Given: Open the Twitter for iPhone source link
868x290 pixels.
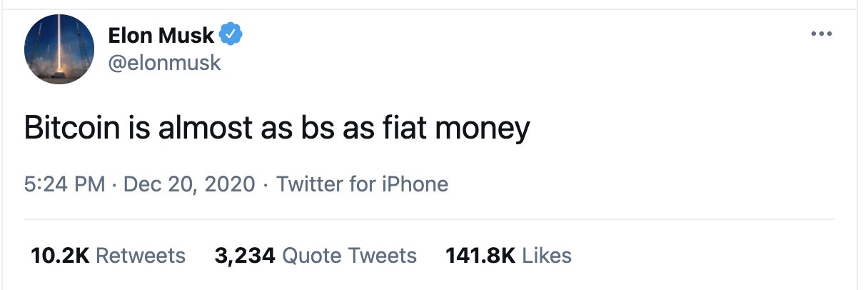Looking at the screenshot, I should (x=362, y=184).
